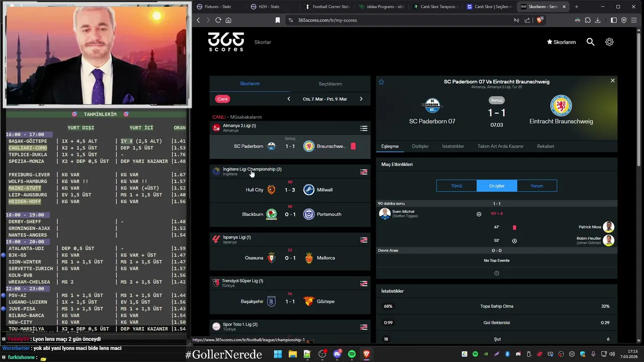644x362 pixels.
Task: Switch to the Rekabet tab
Action: 545,146
